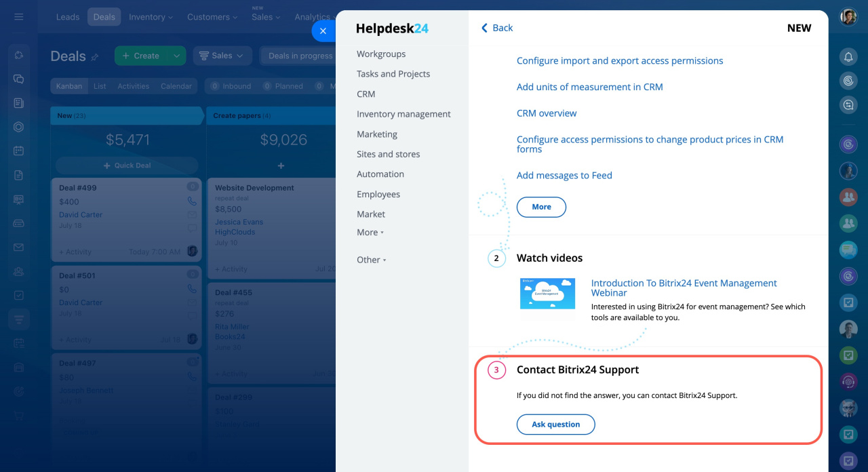
Task: Open the 'CRM overview' article
Action: [x=547, y=113]
